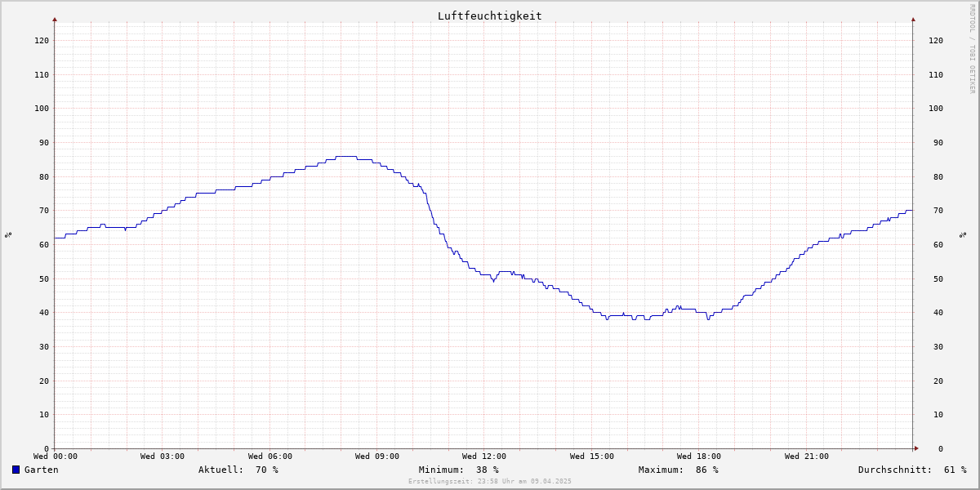The width and height of the screenshot is (980, 490).
Task: Click the 60 label on the right axis
Action: coord(938,244)
